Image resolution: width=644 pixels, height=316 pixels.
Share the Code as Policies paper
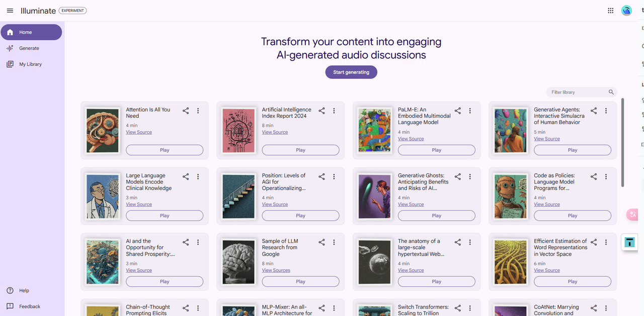pos(593,176)
